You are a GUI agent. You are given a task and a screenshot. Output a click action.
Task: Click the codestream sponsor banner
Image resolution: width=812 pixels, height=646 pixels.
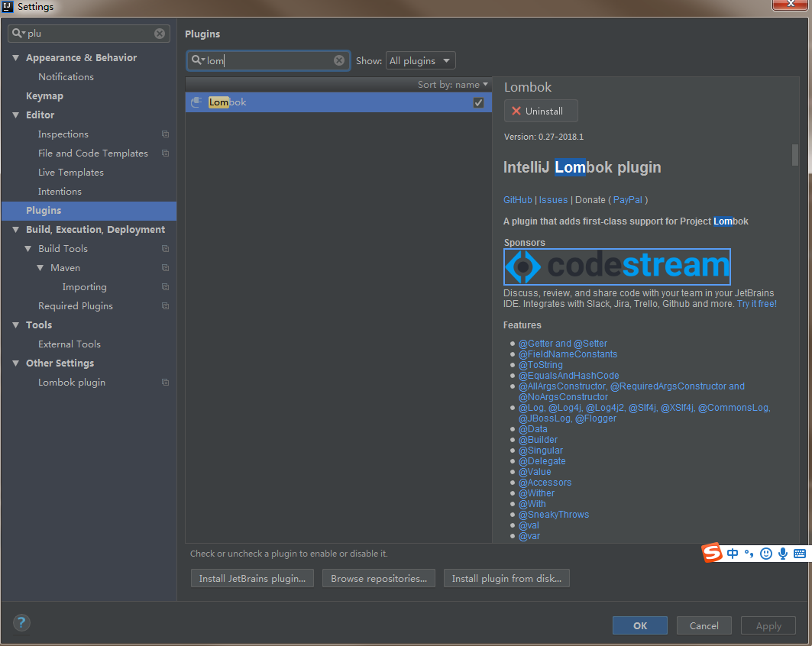pyautogui.click(x=616, y=266)
